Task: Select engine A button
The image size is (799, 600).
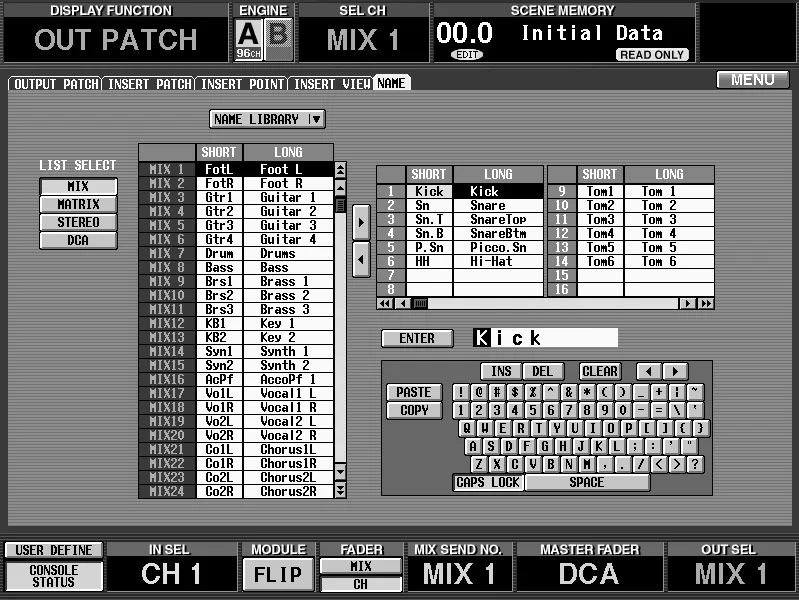Action: pos(248,39)
